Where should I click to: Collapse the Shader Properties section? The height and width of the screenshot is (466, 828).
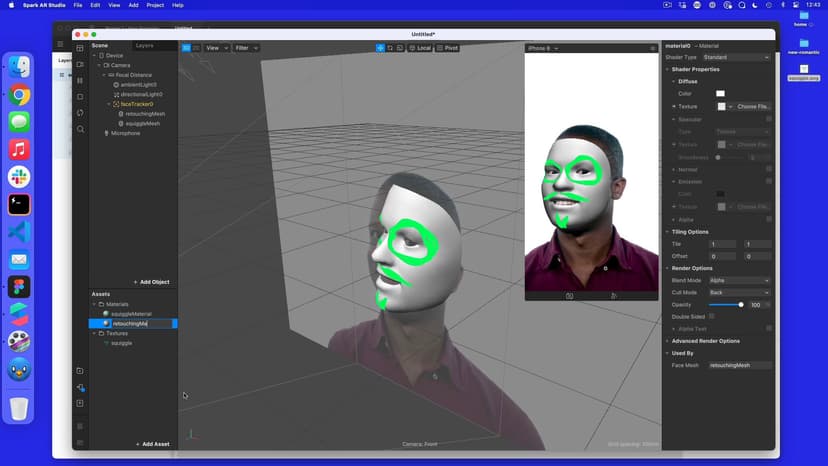click(667, 69)
